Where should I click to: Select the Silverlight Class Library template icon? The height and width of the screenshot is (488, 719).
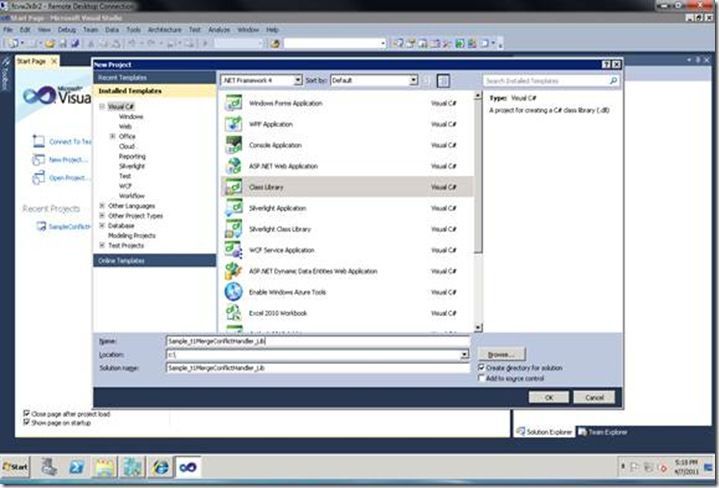coord(233,229)
